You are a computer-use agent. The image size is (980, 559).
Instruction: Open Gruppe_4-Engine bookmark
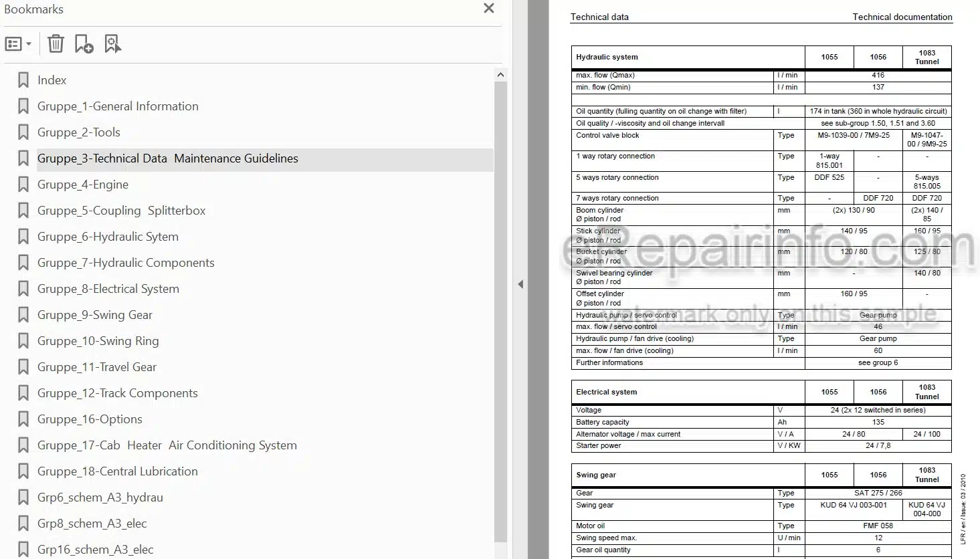coord(83,185)
